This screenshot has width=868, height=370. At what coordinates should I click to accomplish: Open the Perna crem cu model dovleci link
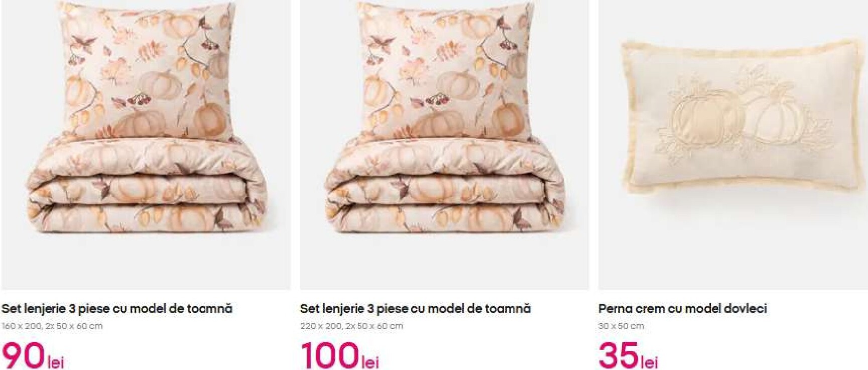pyautogui.click(x=683, y=308)
